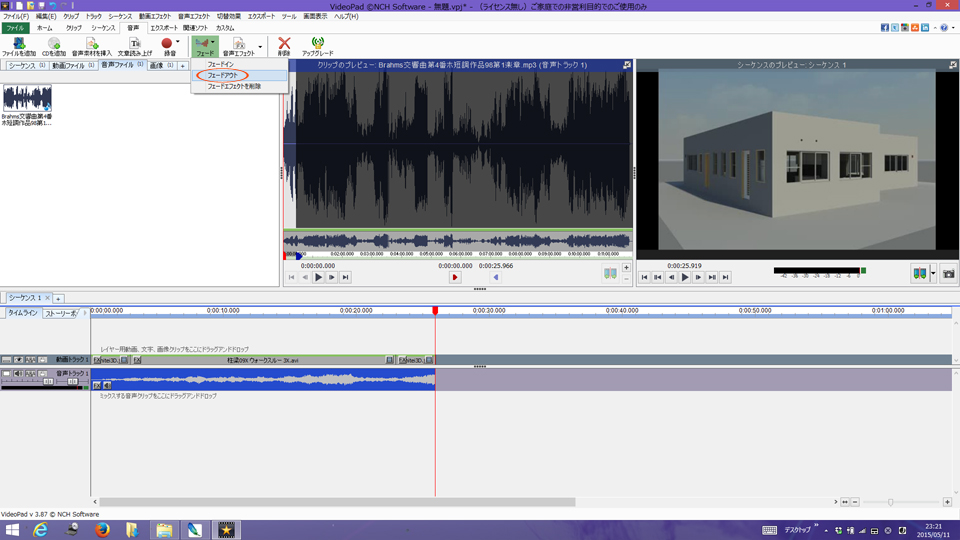Viewport: 960px width, 540px height.
Task: Open the text-to-speech (文章読み上げ) tool
Action: 135,46
